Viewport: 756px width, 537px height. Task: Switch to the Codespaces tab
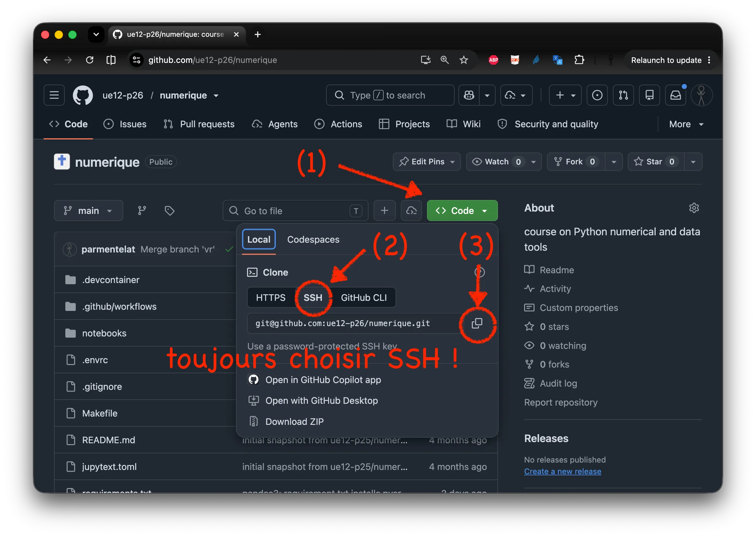tap(313, 239)
